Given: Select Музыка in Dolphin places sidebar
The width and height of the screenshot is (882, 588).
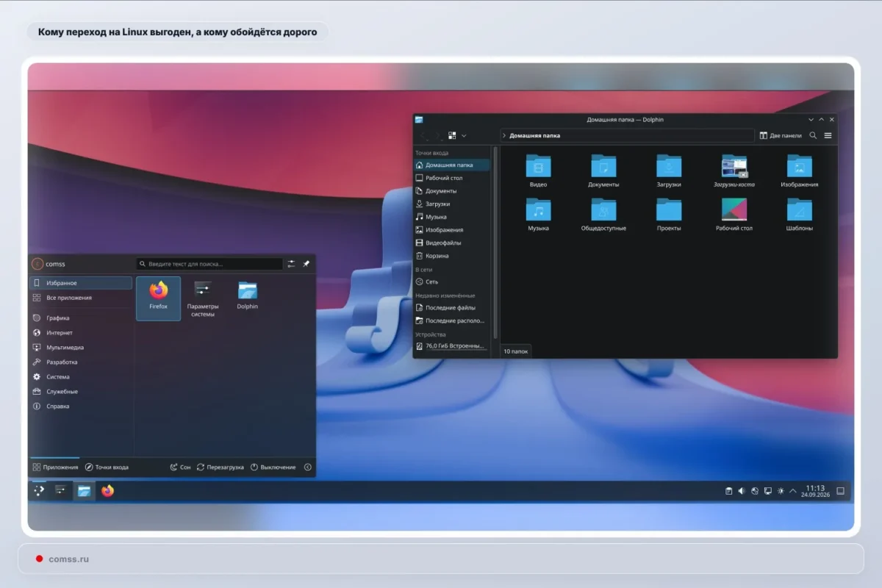Looking at the screenshot, I should (451, 217).
